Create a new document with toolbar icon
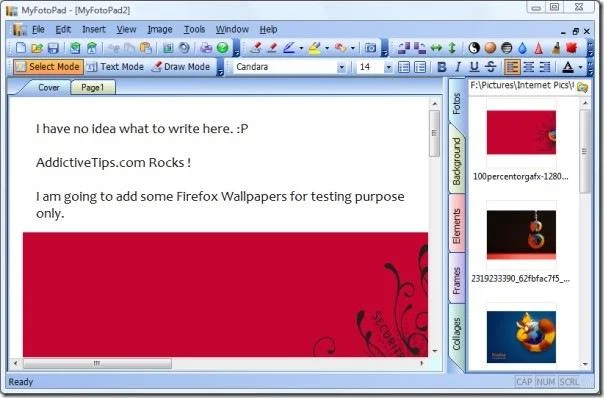 [x=20, y=48]
